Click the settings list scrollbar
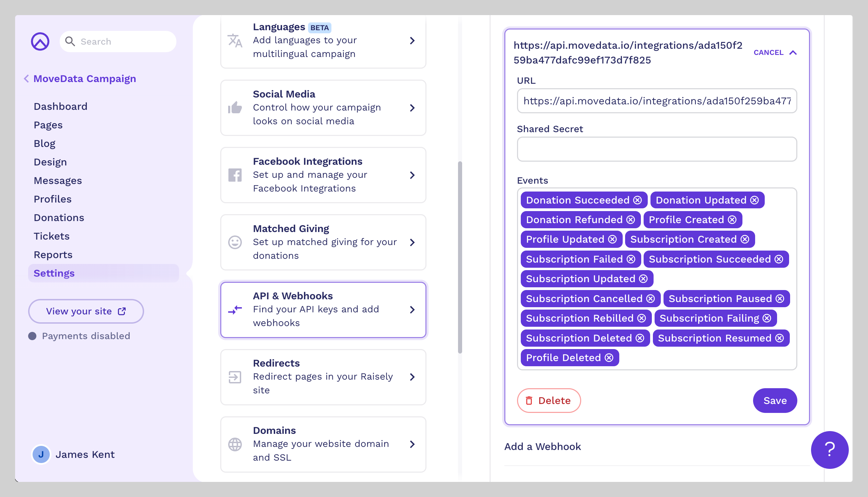The image size is (868, 497). coord(460,257)
